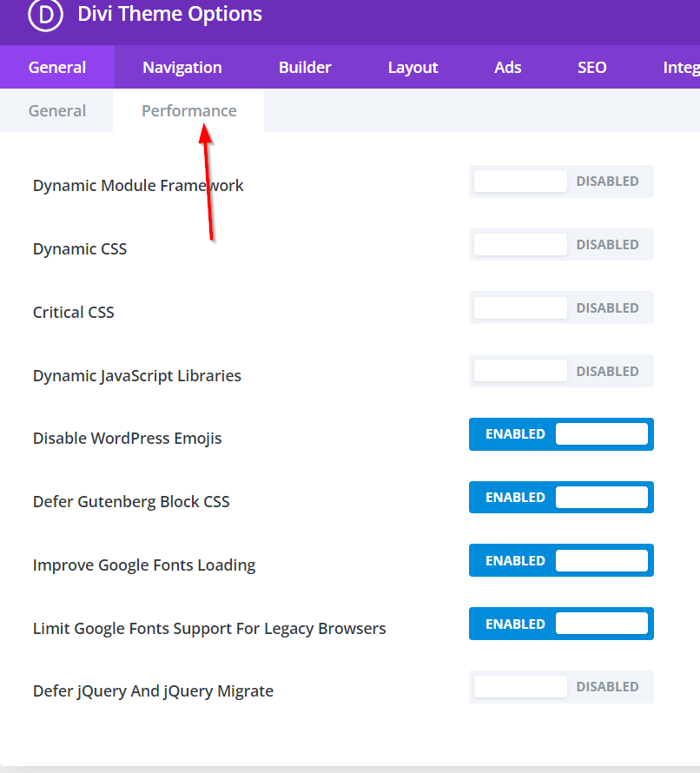Click the Divi logo icon
Image resolution: width=700 pixels, height=773 pixels.
pyautogui.click(x=45, y=14)
